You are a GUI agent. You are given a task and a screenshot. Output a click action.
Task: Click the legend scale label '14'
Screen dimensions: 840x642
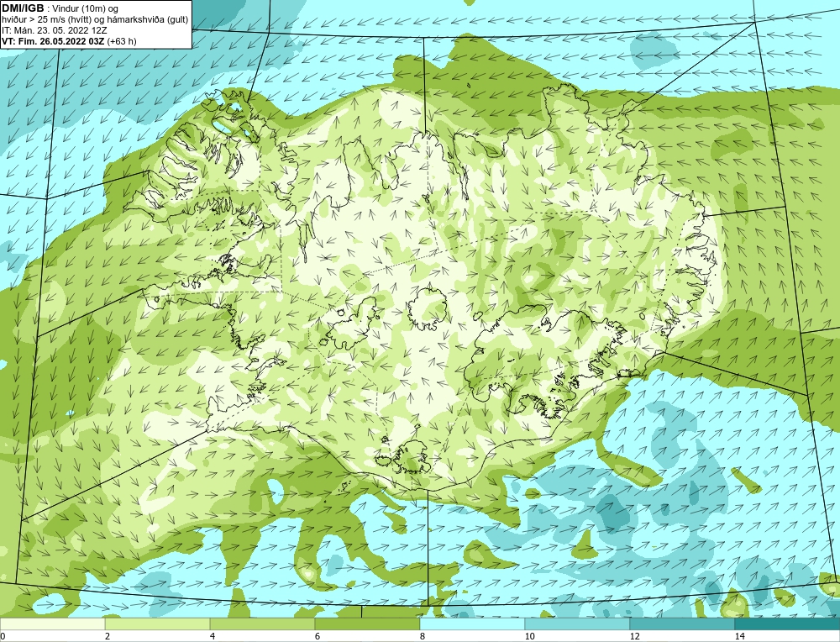[x=739, y=636]
